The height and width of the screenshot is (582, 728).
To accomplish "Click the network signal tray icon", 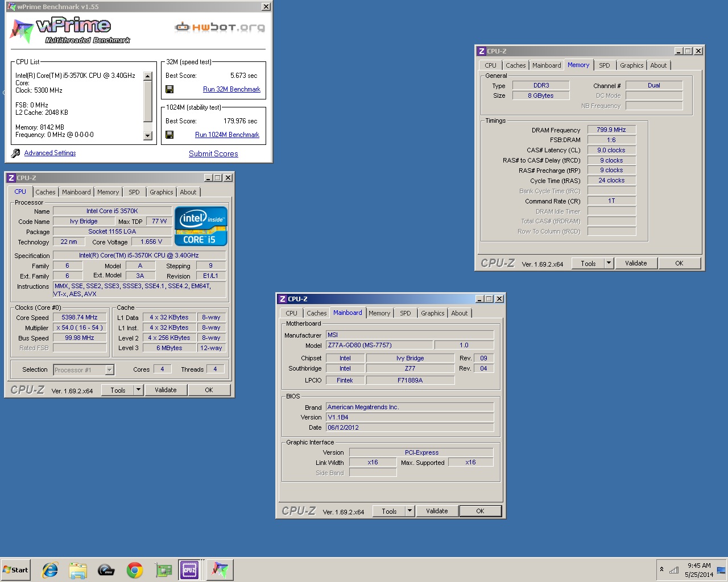I will tap(674, 570).
